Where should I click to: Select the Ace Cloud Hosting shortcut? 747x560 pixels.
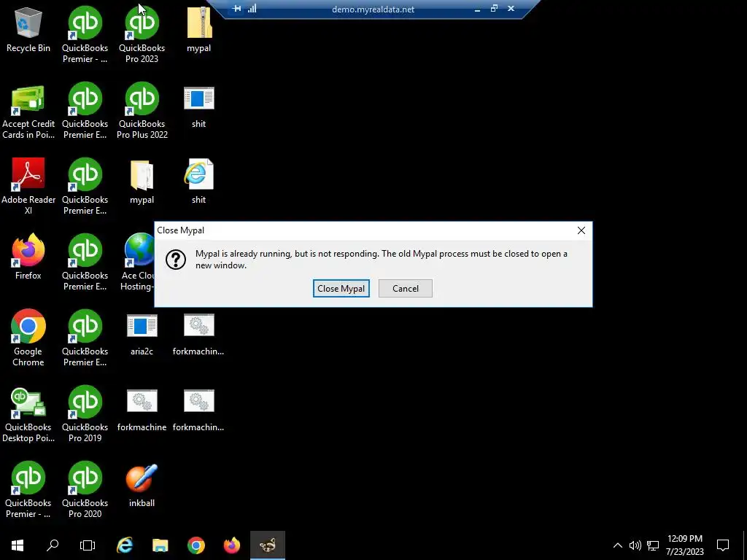coord(138,262)
